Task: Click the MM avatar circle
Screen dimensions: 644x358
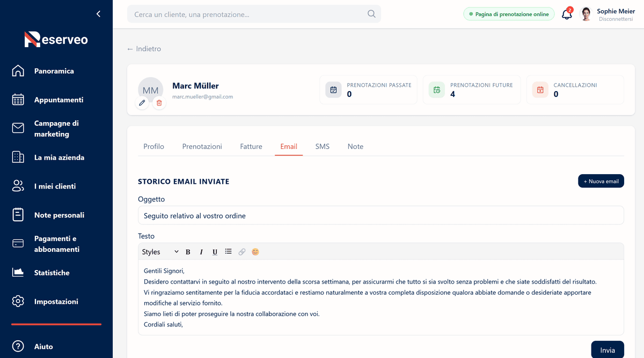Action: point(151,90)
